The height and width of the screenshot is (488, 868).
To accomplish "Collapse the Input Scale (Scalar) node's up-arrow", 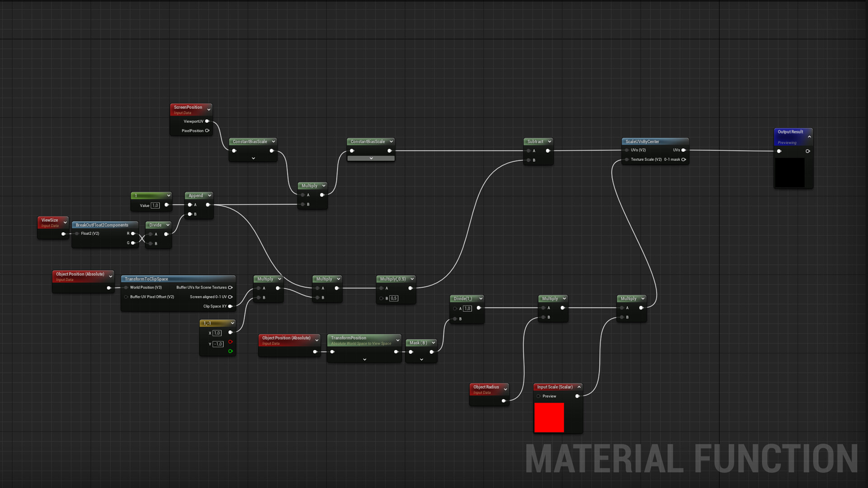I will click(x=579, y=387).
